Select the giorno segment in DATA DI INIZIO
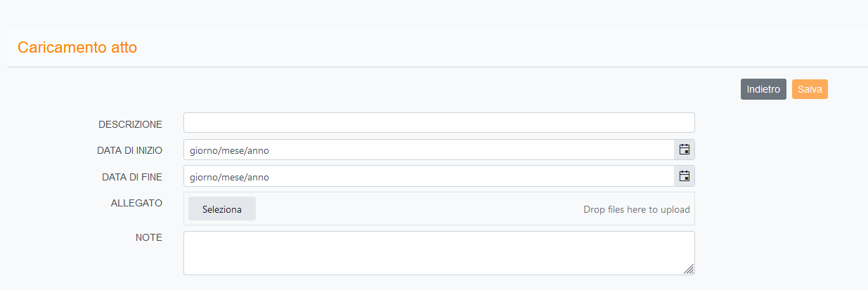The height and width of the screenshot is (290, 868). pyautogui.click(x=202, y=150)
